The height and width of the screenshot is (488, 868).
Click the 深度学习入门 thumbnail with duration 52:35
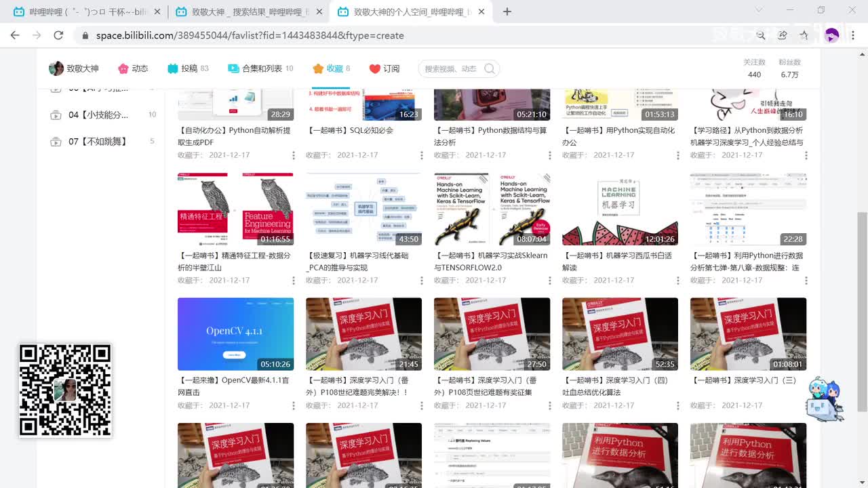point(620,334)
